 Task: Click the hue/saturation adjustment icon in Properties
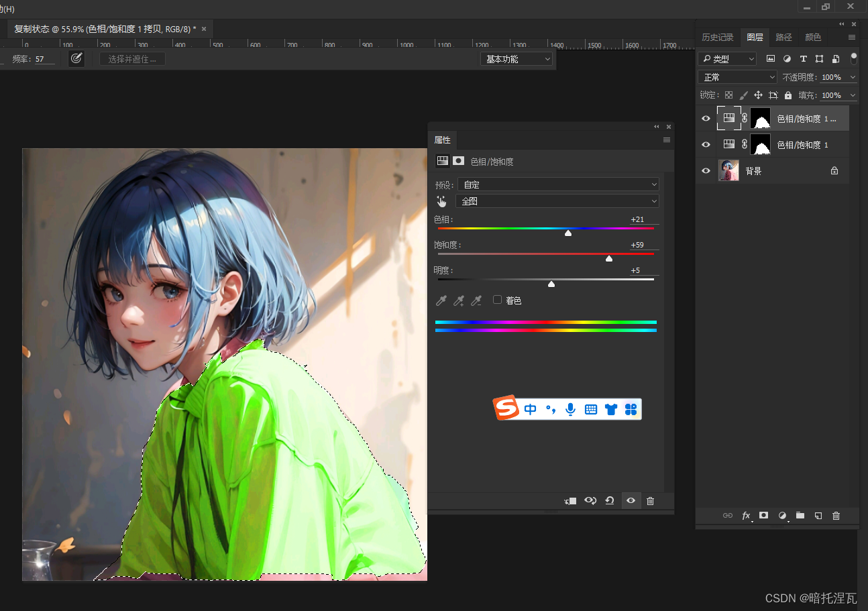[442, 161]
